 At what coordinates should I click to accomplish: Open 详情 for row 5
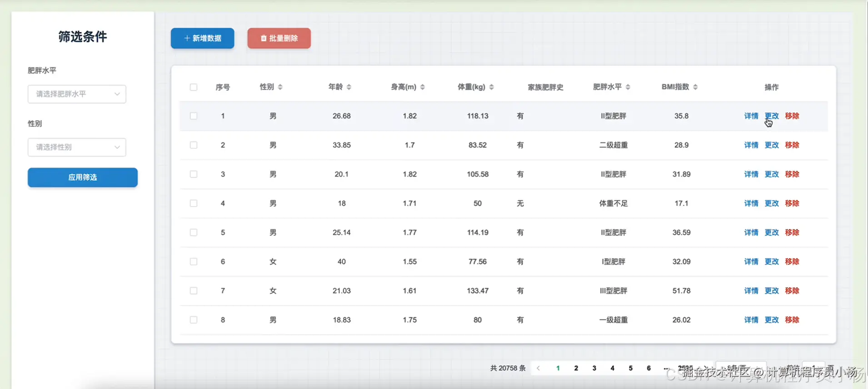point(751,232)
